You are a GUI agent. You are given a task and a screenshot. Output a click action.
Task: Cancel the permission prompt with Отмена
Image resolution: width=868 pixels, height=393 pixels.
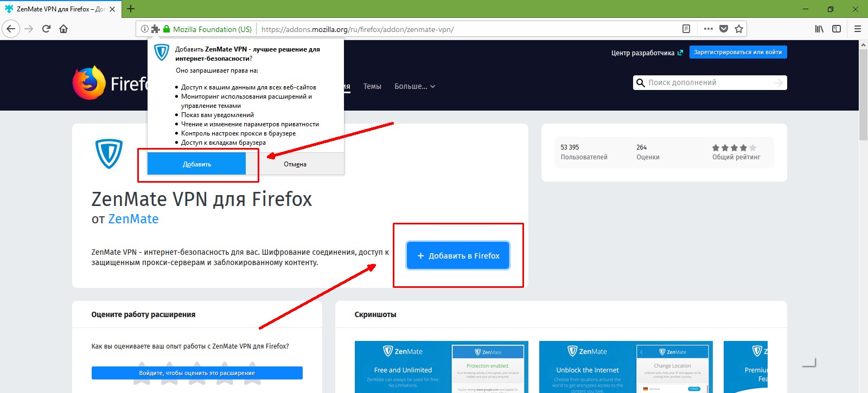click(295, 164)
